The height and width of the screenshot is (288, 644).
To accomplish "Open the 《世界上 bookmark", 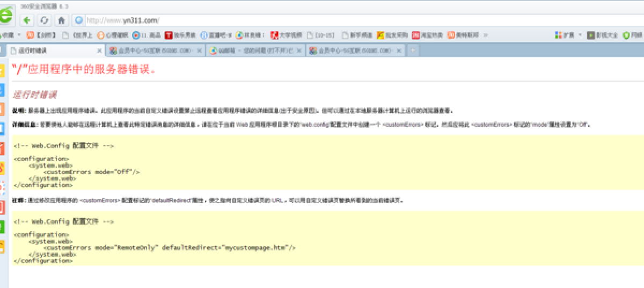I will pyautogui.click(x=78, y=35).
